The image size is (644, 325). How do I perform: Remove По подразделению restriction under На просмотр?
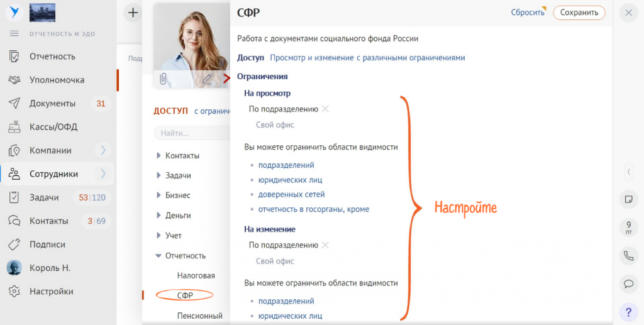click(325, 109)
